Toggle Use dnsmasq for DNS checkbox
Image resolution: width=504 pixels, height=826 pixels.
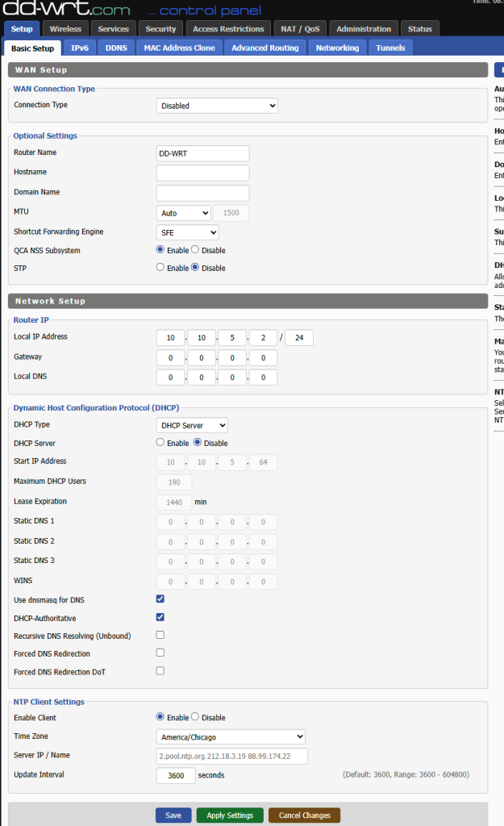[160, 599]
